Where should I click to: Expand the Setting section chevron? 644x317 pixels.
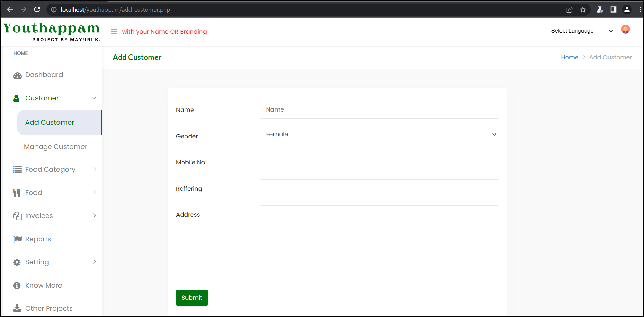coord(95,262)
